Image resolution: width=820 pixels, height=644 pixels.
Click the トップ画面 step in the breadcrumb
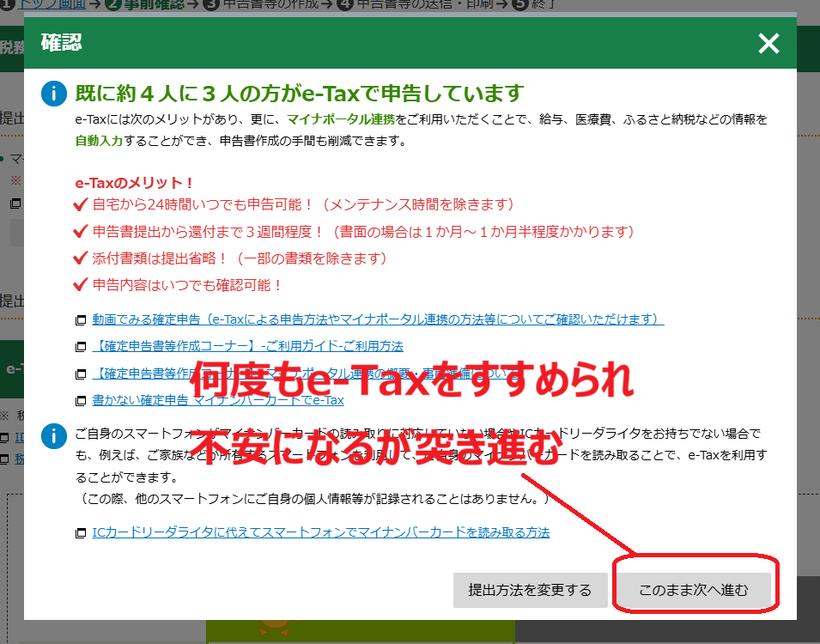coord(52,4)
